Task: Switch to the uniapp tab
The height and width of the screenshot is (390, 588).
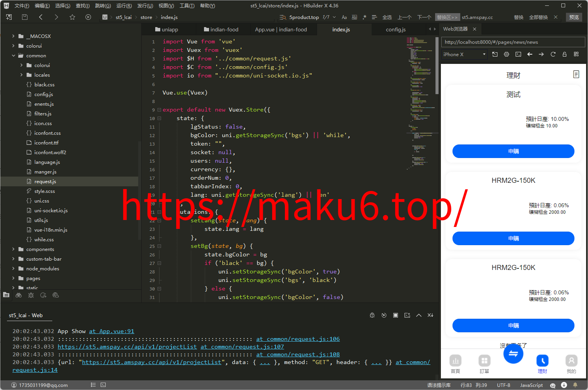Action: click(166, 29)
